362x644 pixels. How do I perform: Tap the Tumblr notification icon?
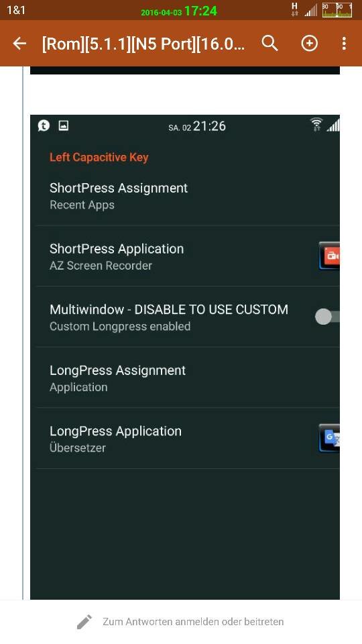(x=44, y=125)
